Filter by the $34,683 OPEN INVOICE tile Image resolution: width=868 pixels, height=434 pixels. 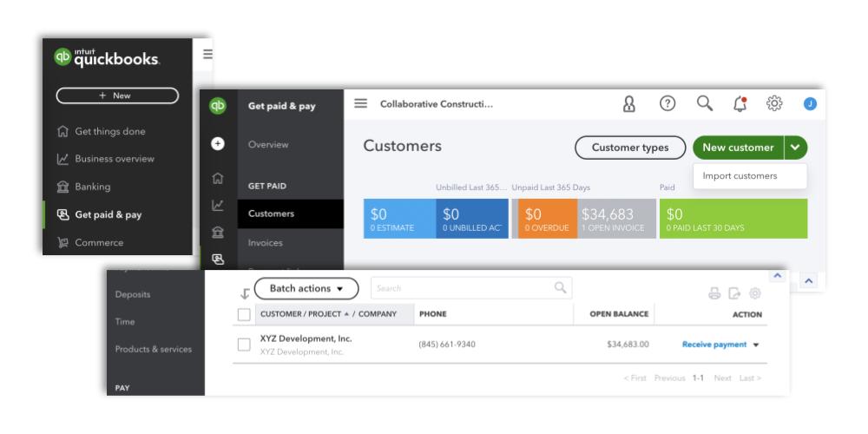point(616,219)
